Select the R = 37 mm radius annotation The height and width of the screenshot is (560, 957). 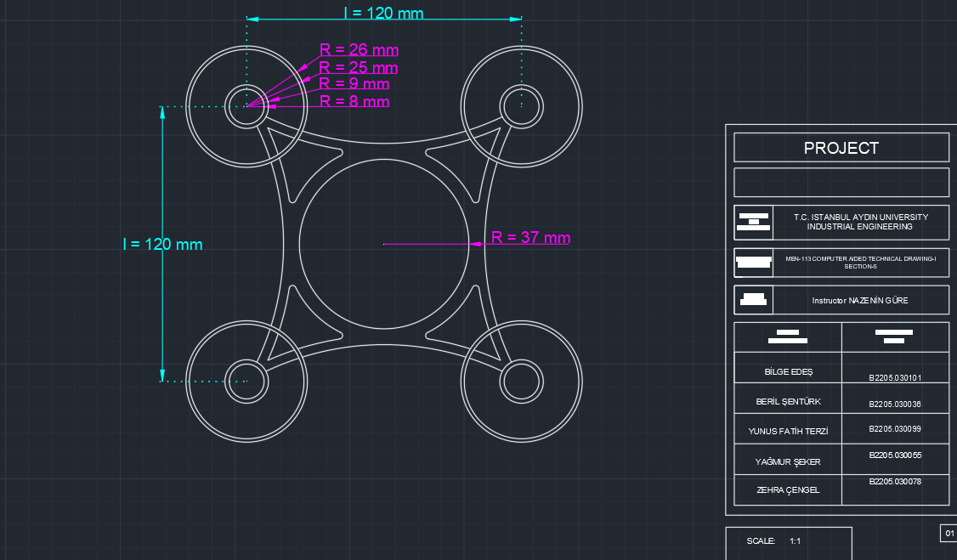coord(531,239)
